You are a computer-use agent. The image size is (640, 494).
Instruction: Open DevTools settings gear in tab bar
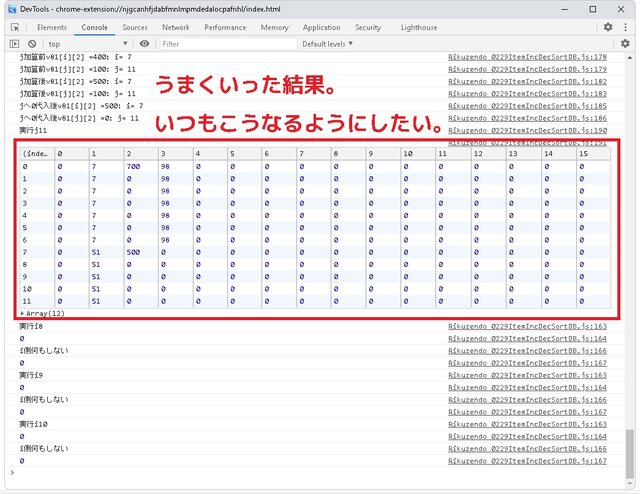608,27
